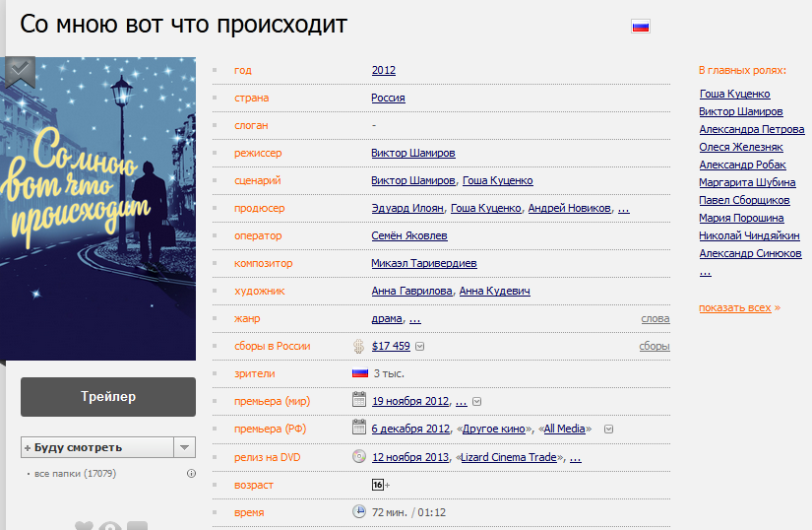Open actress Олеся Железняк link

741,147
